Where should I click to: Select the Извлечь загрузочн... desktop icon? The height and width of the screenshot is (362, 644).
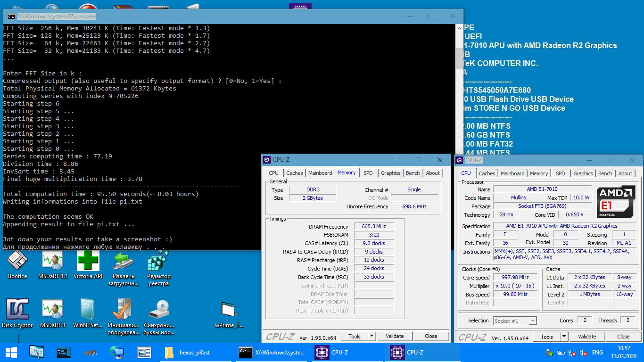click(124, 269)
